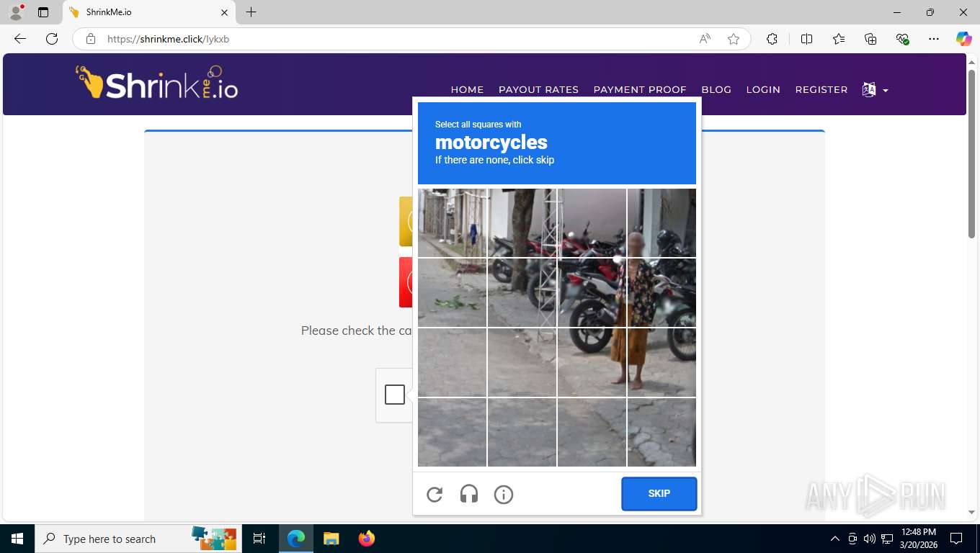
Task: Close the ShrinkMe.io tab
Action: coord(224,12)
